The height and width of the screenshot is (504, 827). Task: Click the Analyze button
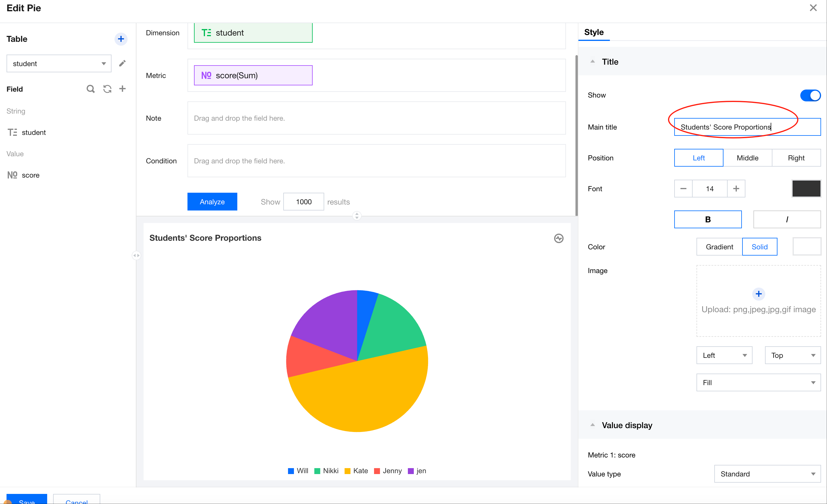pyautogui.click(x=212, y=202)
